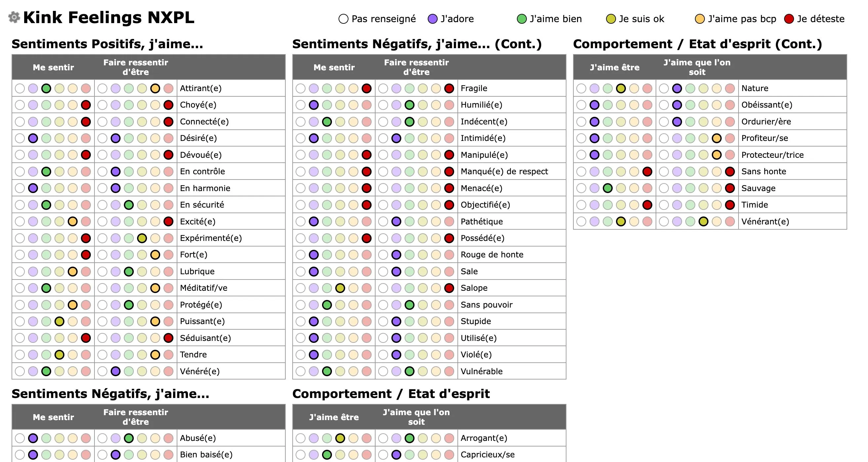
Task: Click the green J'aime bien legend circle
Action: coord(521,19)
